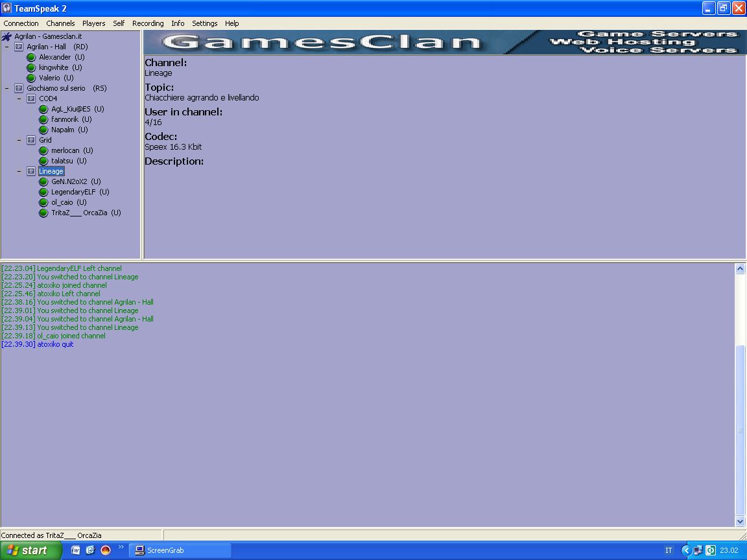The image size is (747, 560).
Task: Open the Connection menu
Action: 21,23
